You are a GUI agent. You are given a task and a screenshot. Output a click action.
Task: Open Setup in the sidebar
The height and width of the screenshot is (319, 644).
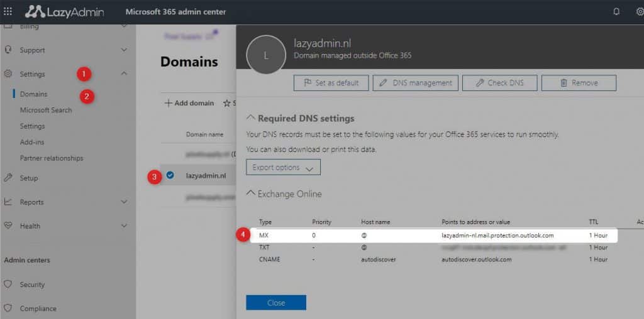coord(29,178)
